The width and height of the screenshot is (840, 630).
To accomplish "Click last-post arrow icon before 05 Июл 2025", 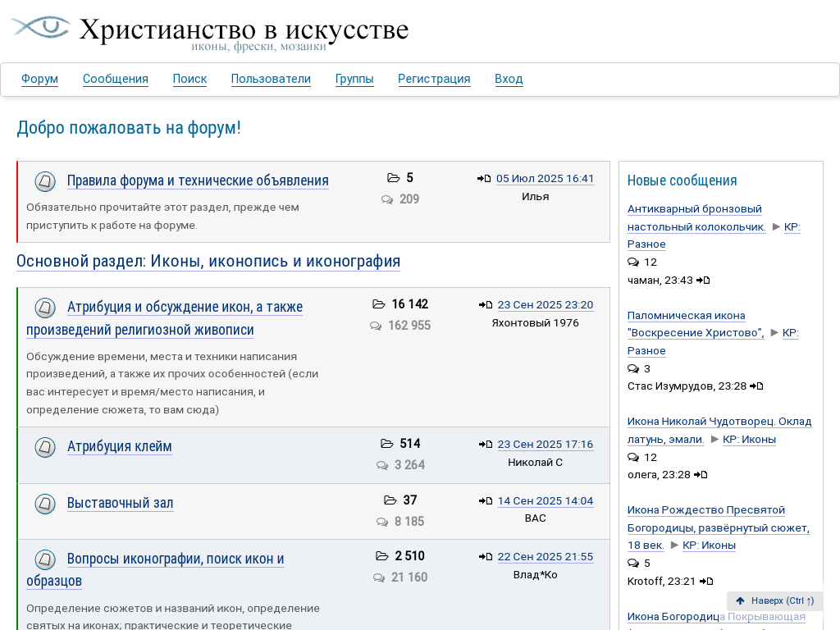I will click(484, 179).
